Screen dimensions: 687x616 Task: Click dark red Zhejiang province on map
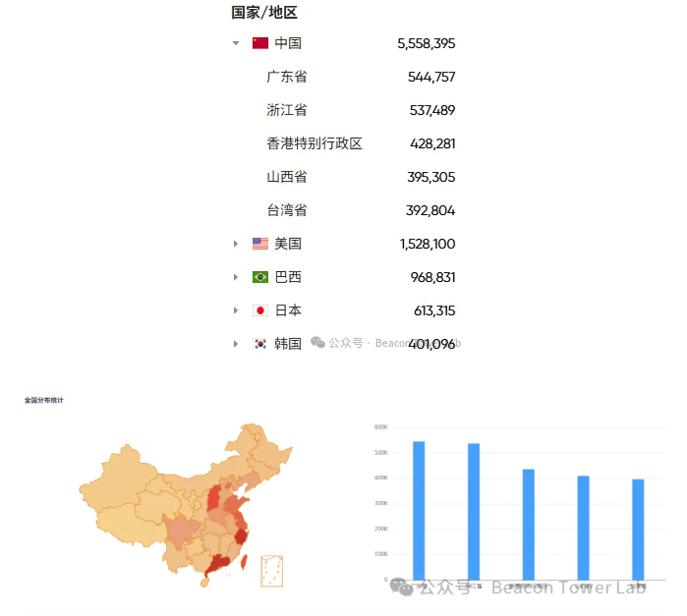(242, 535)
